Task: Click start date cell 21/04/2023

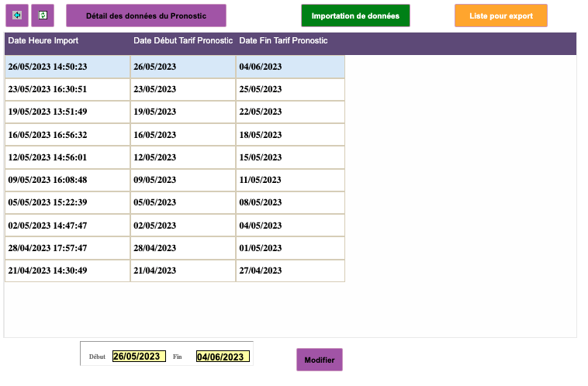Action: (183, 271)
